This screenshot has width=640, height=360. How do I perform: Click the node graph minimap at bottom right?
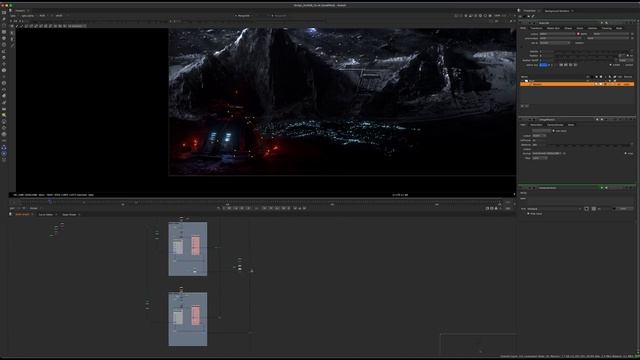[x=478, y=344]
